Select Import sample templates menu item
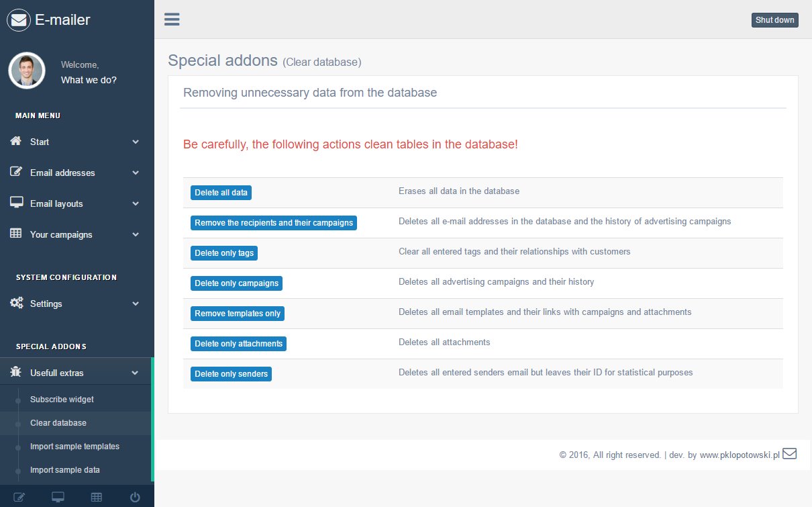Viewport: 812px width, 507px height. 74,447
